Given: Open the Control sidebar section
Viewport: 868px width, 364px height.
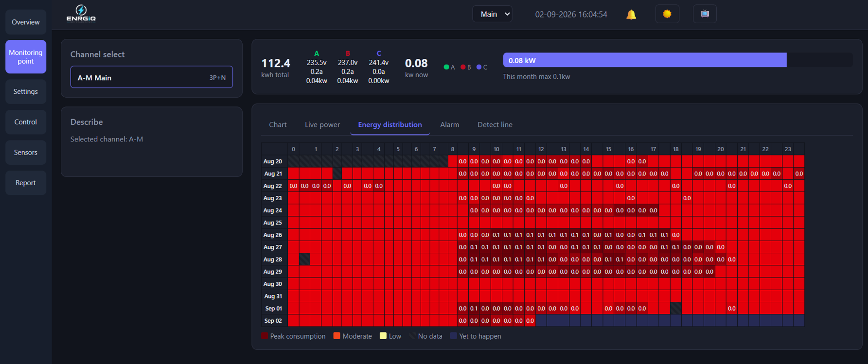Looking at the screenshot, I should click(26, 122).
